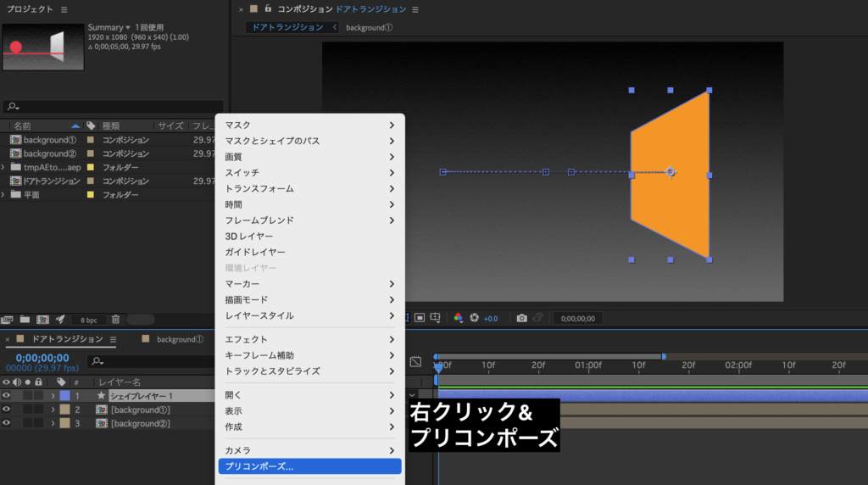Expand properties of シェイプレイヤー 1

click(x=53, y=396)
